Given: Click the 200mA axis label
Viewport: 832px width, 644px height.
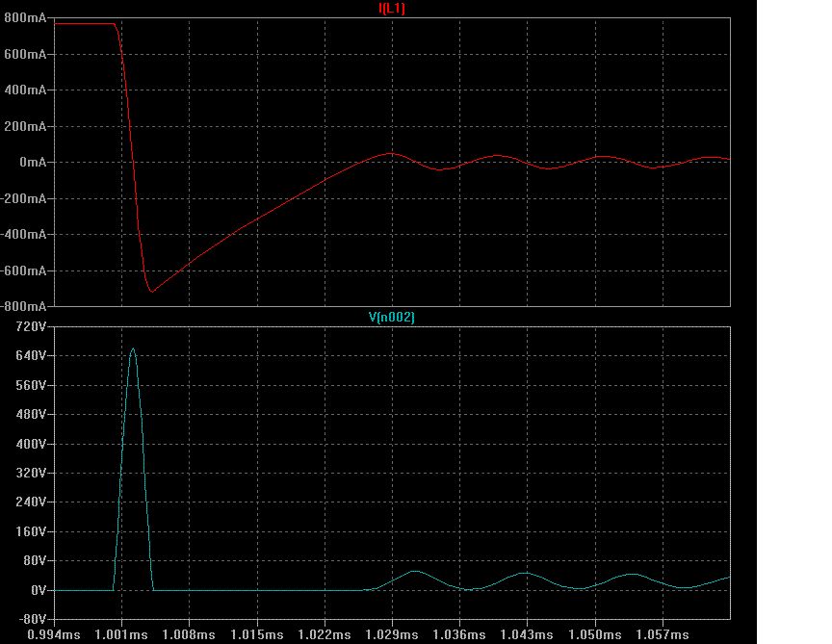Looking at the screenshot, I should pyautogui.click(x=25, y=126).
